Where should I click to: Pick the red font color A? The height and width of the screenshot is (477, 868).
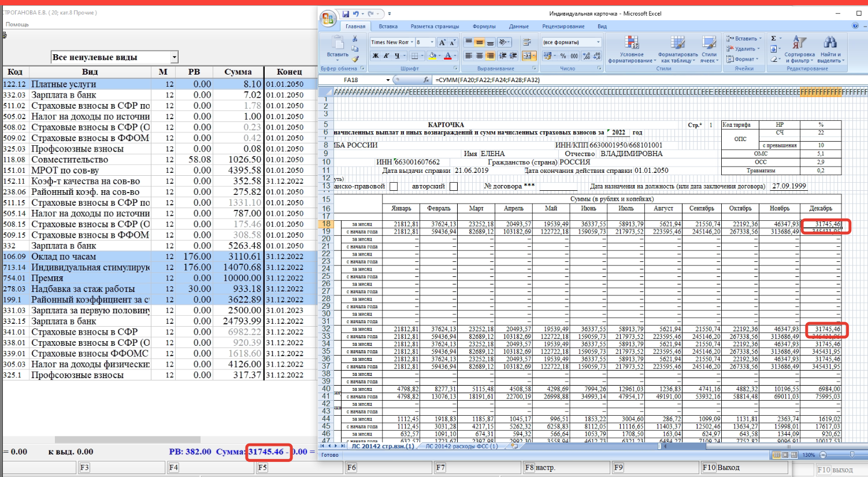click(447, 56)
